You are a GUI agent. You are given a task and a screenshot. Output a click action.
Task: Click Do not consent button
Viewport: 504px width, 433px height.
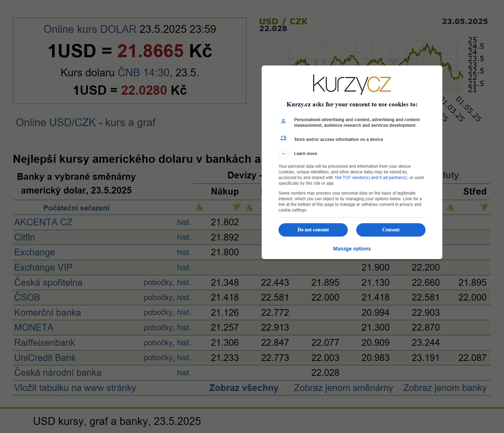313,230
